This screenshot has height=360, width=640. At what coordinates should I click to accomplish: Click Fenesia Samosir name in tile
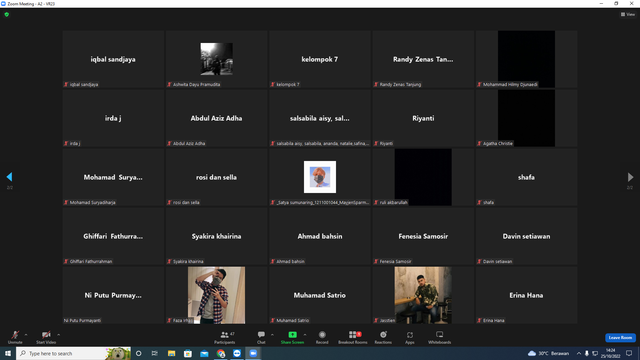tap(423, 236)
